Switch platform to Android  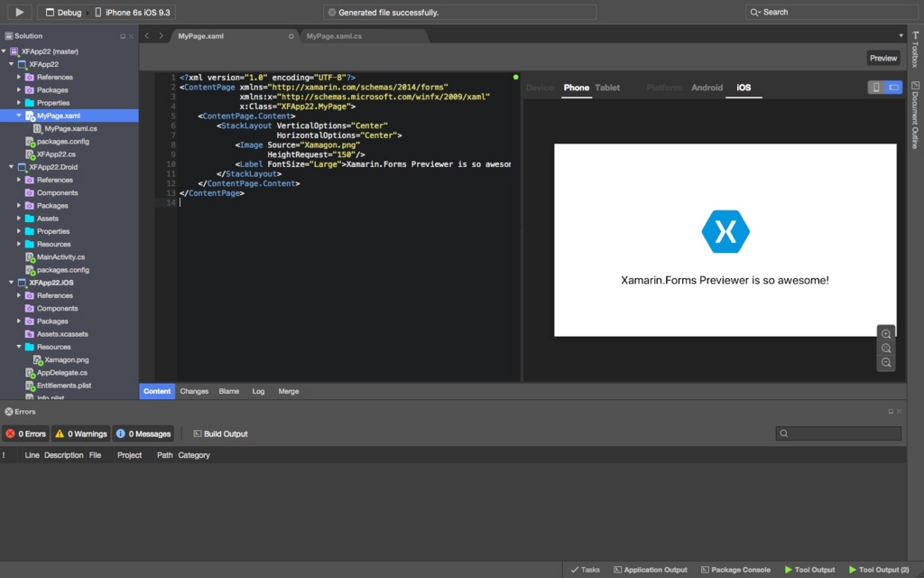point(707,88)
